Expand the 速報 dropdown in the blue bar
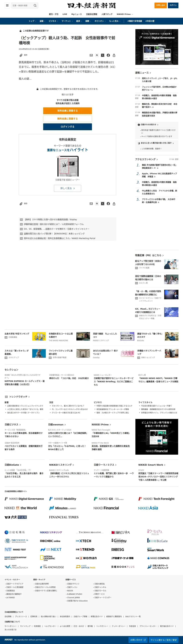 click(42, 21)
